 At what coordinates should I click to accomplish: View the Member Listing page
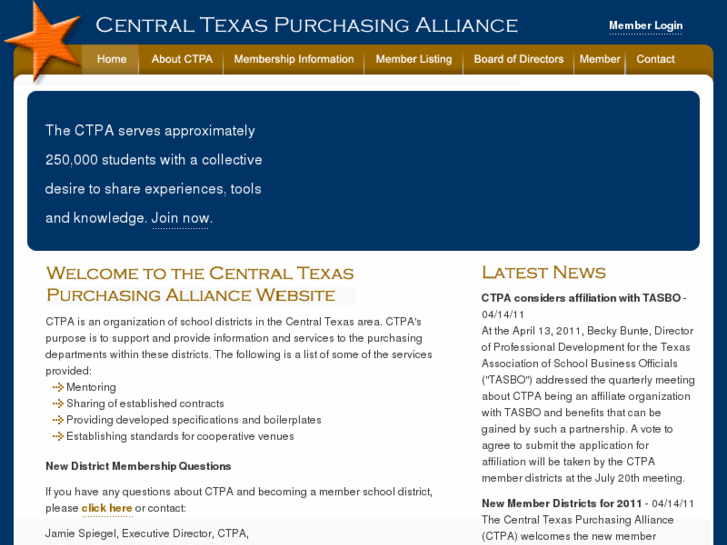(414, 59)
